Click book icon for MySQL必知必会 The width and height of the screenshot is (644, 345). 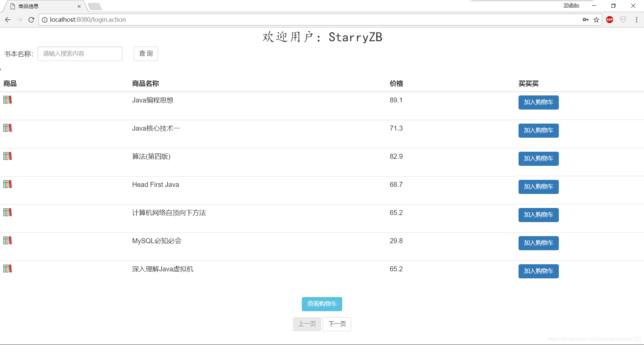click(7, 240)
